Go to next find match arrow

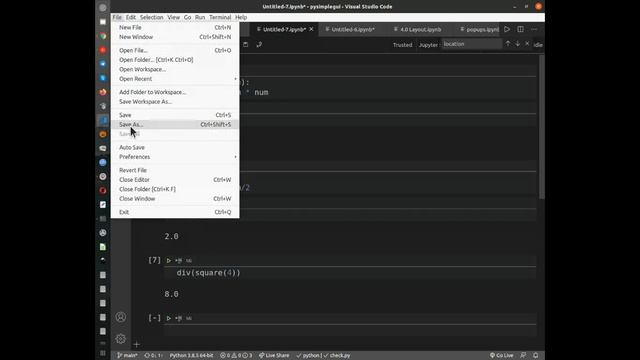[518, 44]
